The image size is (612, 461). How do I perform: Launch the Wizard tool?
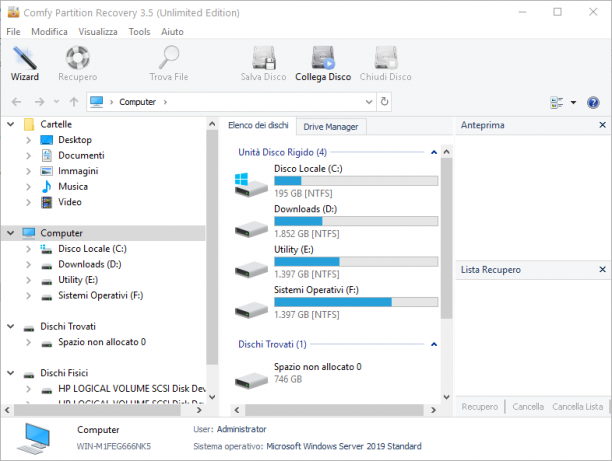click(x=25, y=63)
